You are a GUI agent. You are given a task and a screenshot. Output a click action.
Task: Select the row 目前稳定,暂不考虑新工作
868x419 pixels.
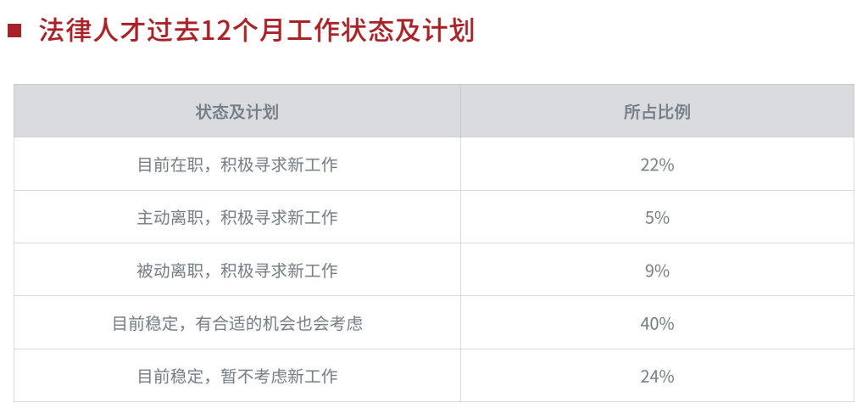click(x=434, y=375)
